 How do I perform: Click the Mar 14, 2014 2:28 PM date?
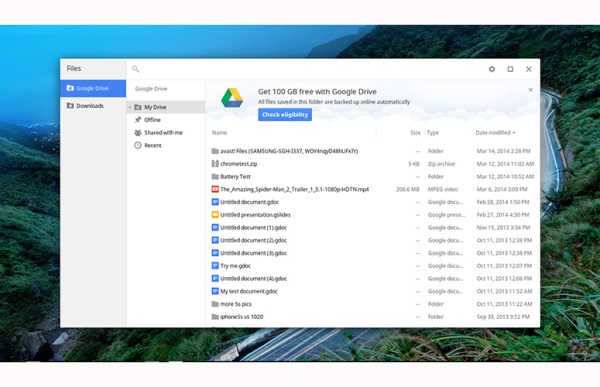pos(504,151)
